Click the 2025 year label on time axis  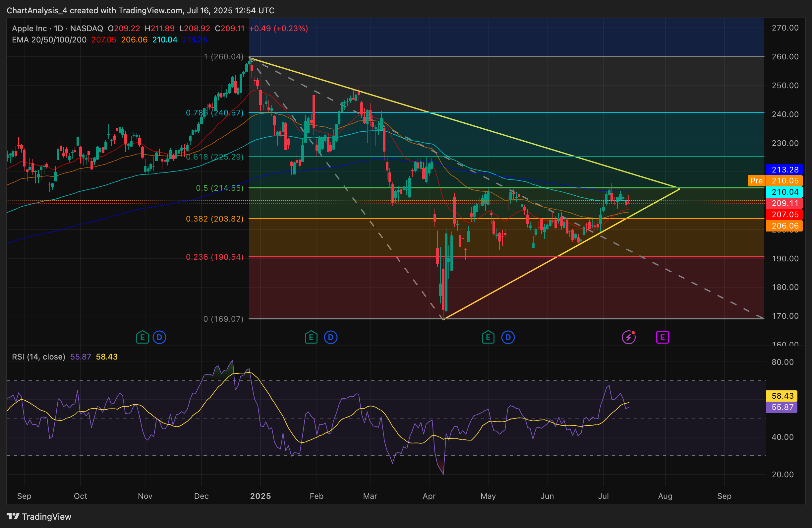(260, 496)
